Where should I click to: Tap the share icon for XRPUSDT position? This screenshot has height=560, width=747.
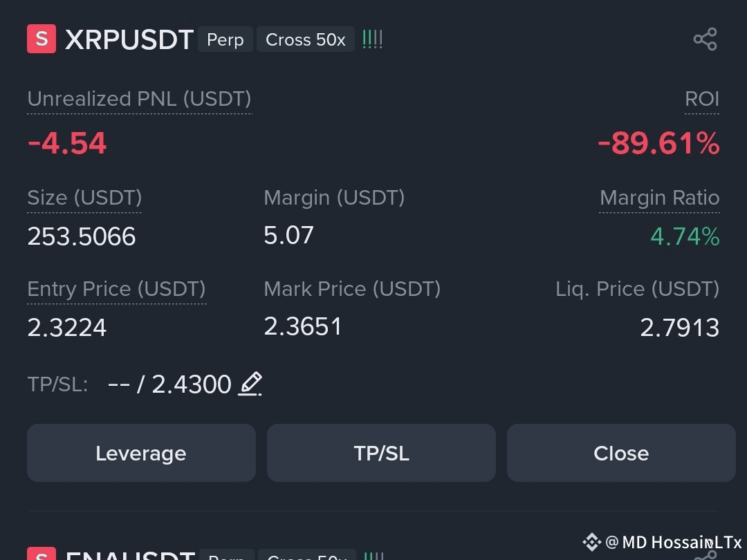tap(705, 39)
